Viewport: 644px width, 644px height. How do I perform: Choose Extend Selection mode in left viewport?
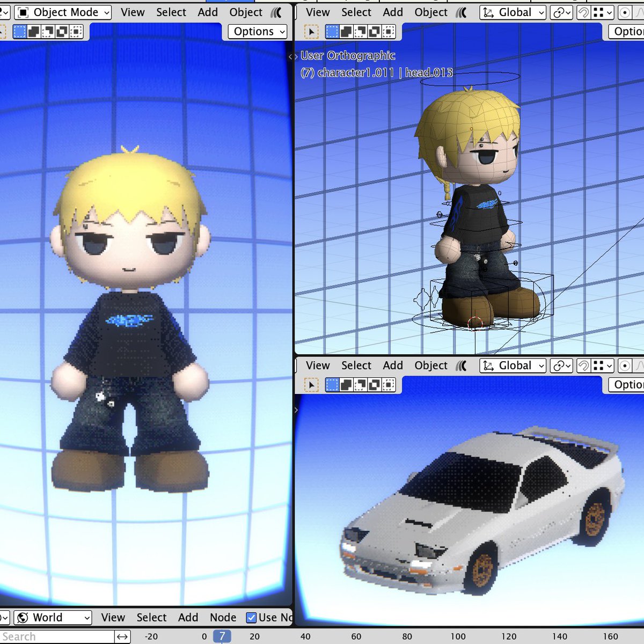coord(34,32)
